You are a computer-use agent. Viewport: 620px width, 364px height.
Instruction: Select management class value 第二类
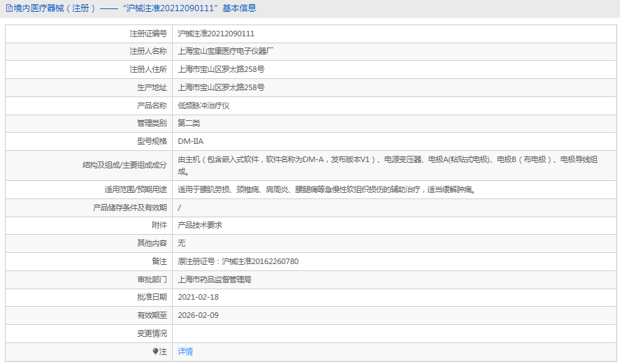(x=189, y=123)
